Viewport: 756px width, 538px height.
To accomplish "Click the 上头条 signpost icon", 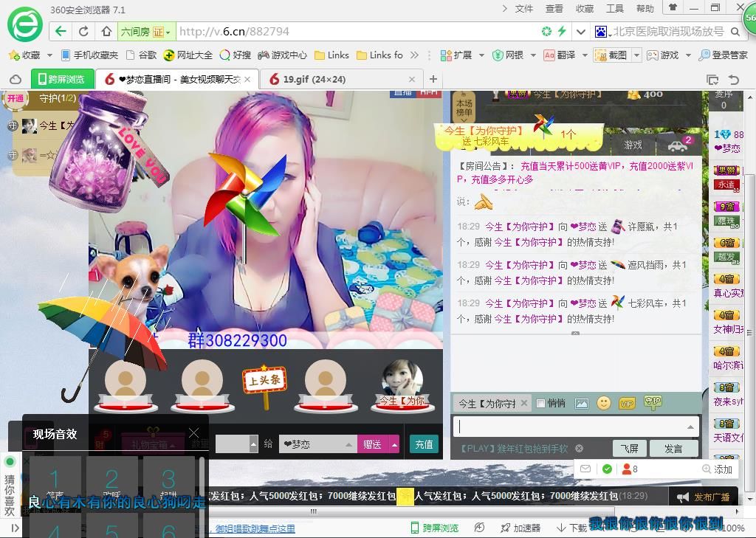I will coord(264,386).
